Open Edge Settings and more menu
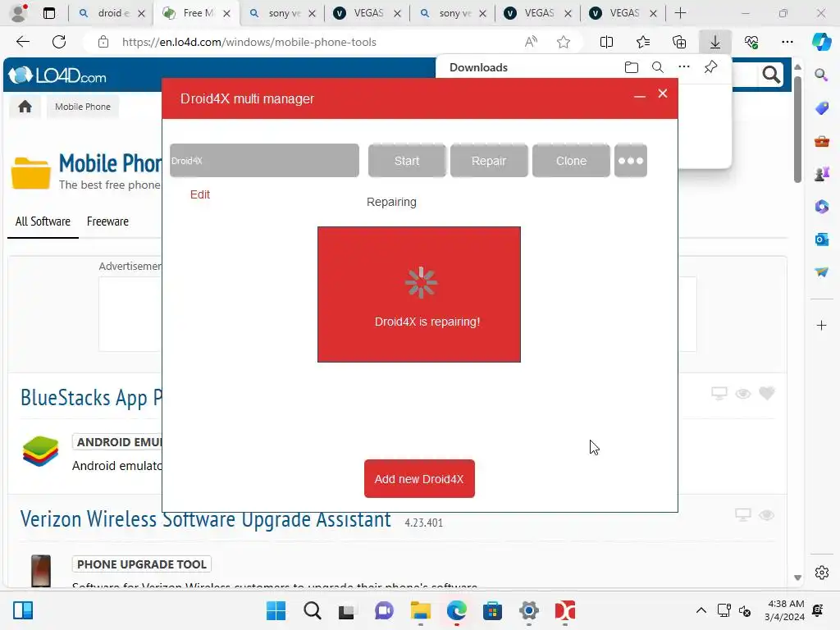The width and height of the screenshot is (840, 630). pyautogui.click(x=787, y=42)
